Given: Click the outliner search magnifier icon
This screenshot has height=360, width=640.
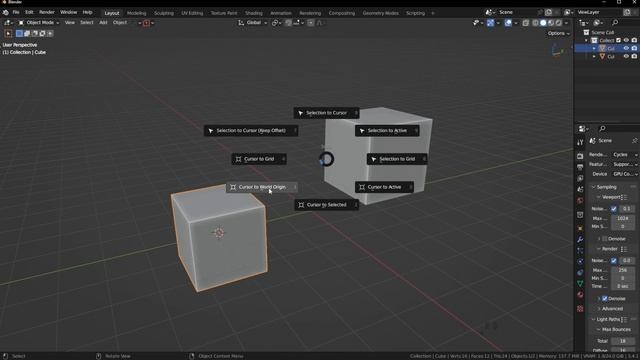Looking at the screenshot, I should click(615, 23).
